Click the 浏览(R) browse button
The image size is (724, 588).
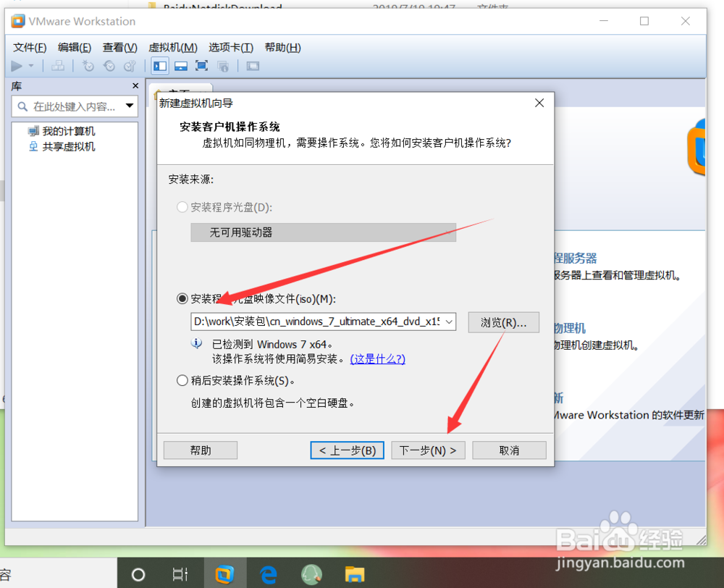click(503, 322)
